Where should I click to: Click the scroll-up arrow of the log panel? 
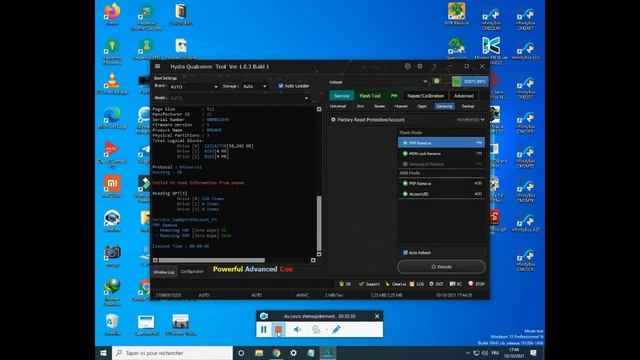(319, 109)
